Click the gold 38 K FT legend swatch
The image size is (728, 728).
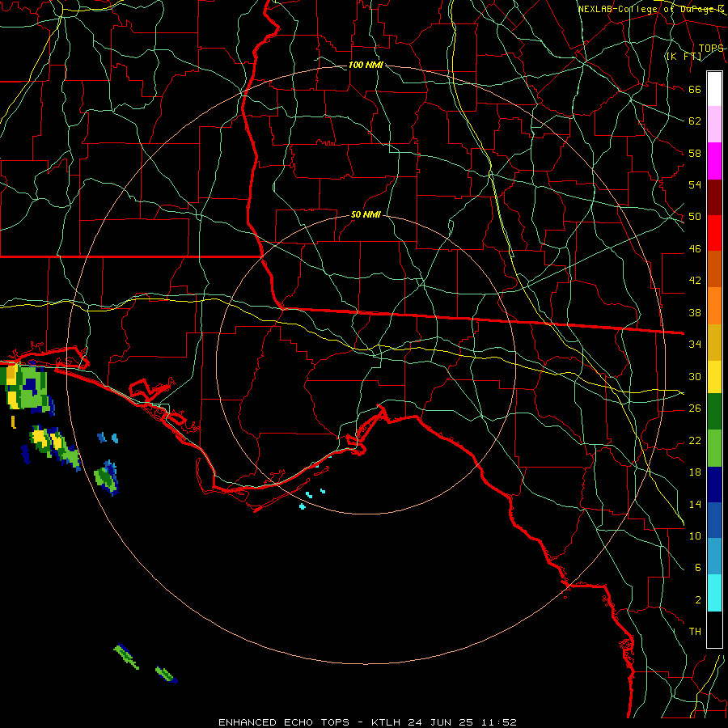point(714,342)
